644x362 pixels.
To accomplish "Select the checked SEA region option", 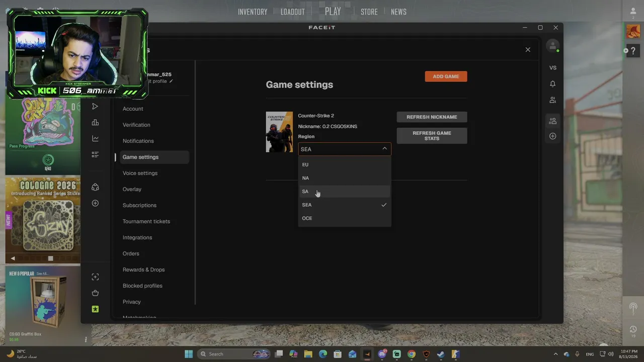I will coord(345,205).
